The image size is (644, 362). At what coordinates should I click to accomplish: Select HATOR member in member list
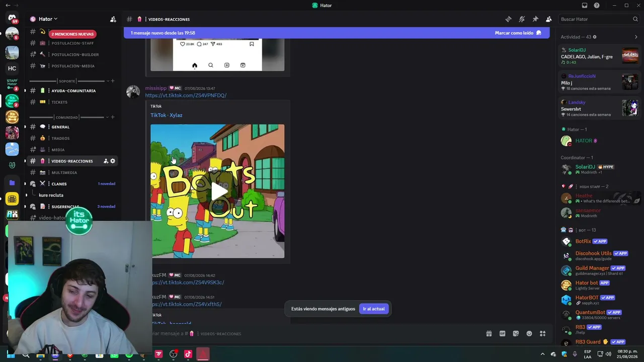pyautogui.click(x=600, y=141)
